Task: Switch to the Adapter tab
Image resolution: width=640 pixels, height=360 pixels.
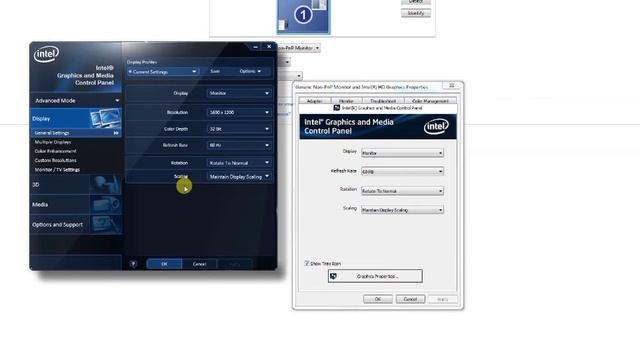Action: [x=314, y=100]
